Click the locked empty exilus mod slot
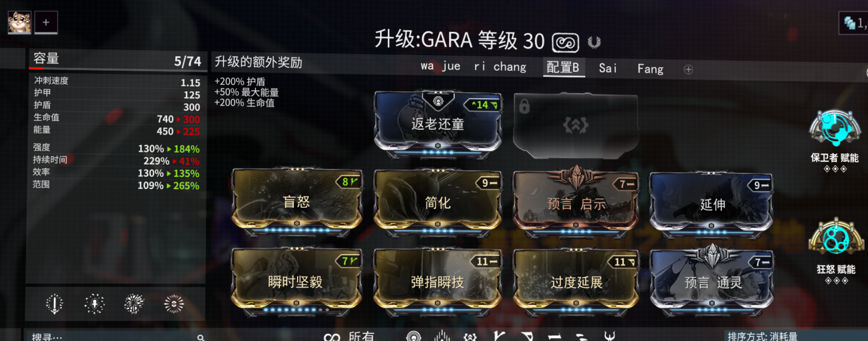 coord(575,125)
